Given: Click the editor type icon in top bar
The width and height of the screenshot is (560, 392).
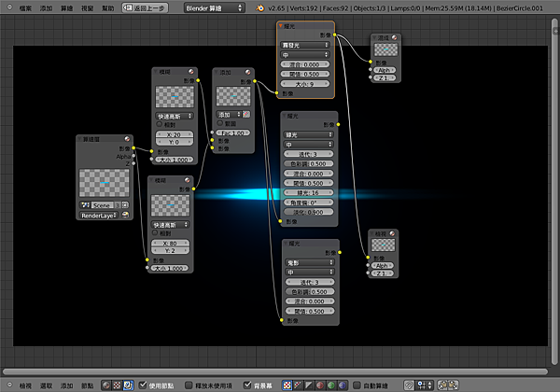Looking at the screenshot, I should [x=9, y=7].
